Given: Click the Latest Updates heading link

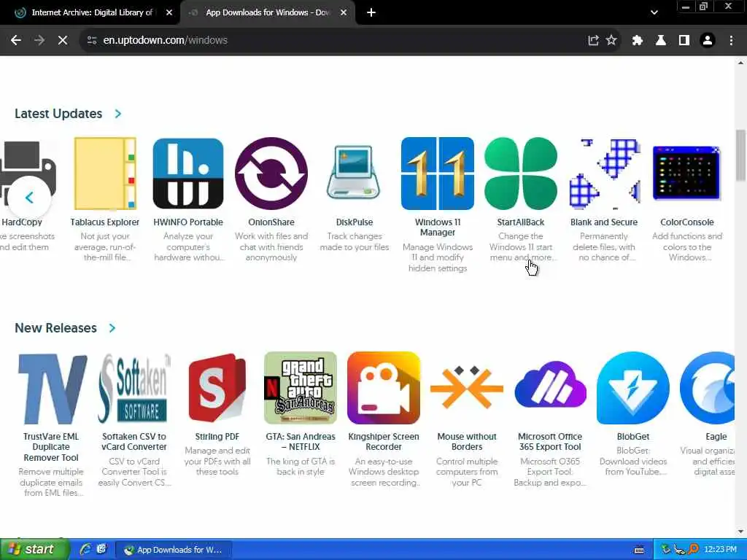Looking at the screenshot, I should coord(58,114).
